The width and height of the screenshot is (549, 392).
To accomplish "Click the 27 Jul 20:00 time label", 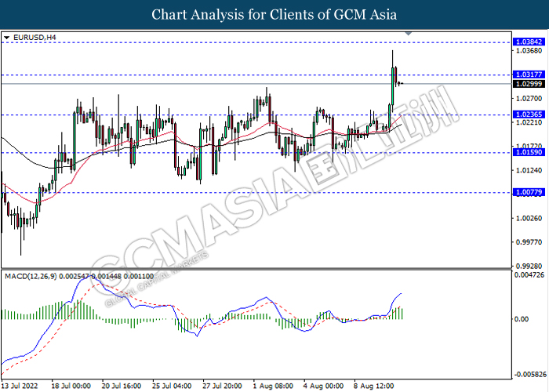I will 222,386.
